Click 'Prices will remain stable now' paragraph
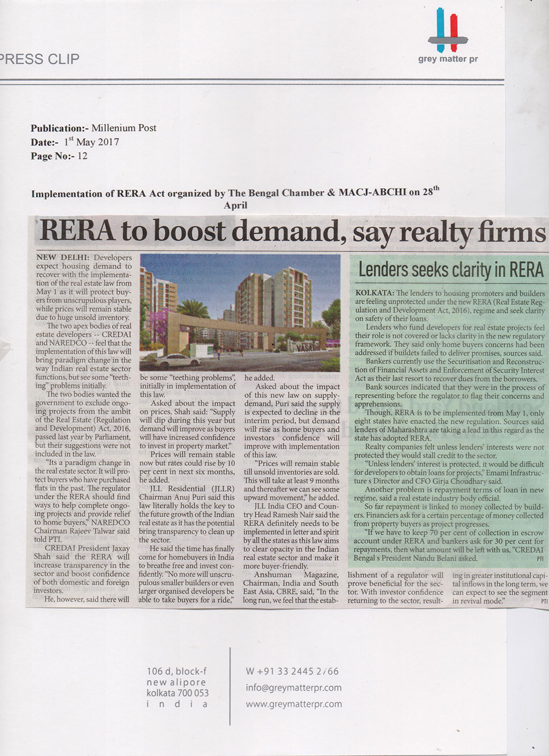Screen dimensions: 549x756 point(187,467)
